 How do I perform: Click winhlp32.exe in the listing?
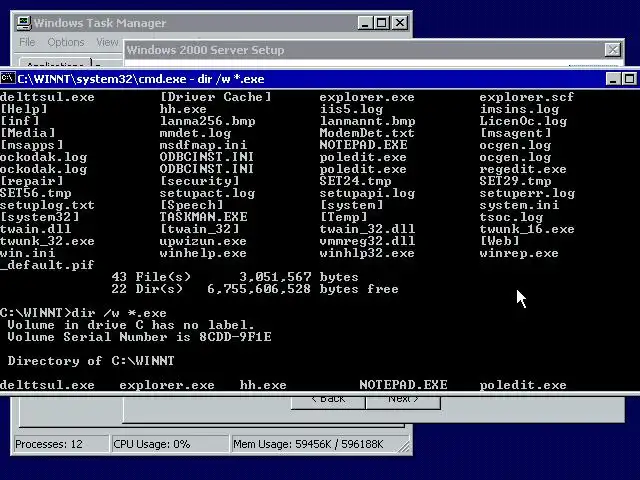pos(367,253)
